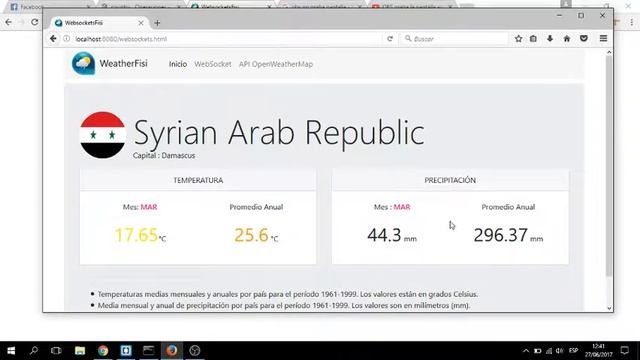Click the Capital : Damascus text

click(x=164, y=156)
